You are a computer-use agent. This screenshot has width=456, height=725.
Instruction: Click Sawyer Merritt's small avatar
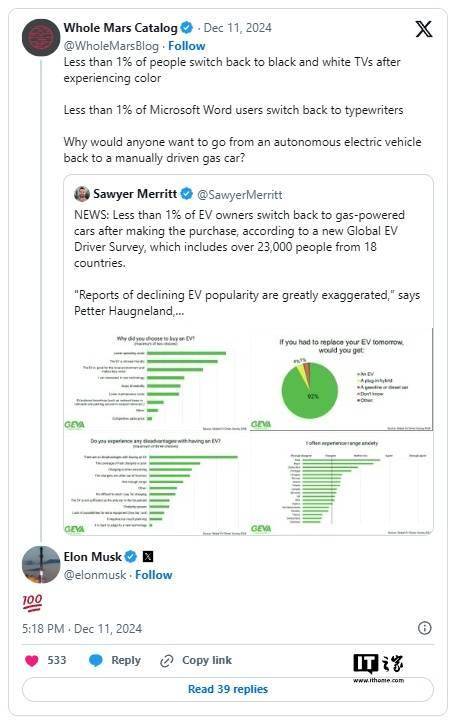(82, 194)
